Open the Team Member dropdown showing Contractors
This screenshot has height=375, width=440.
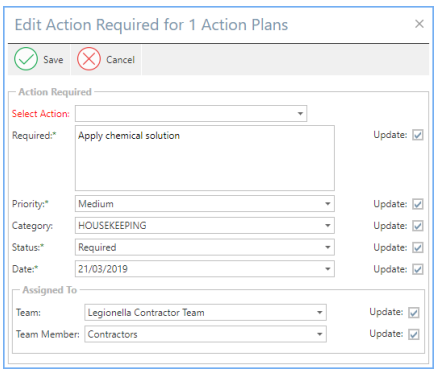point(320,334)
